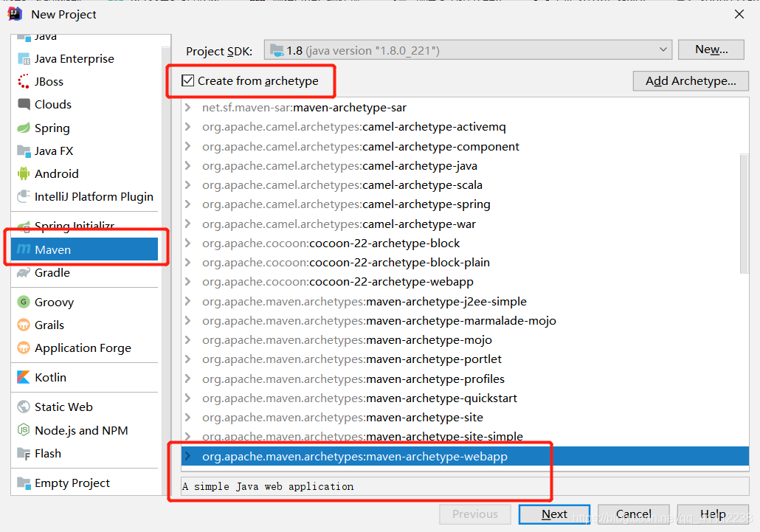Screen dimensions: 760x532
Task: Click the Android robot icon
Action: click(x=24, y=173)
